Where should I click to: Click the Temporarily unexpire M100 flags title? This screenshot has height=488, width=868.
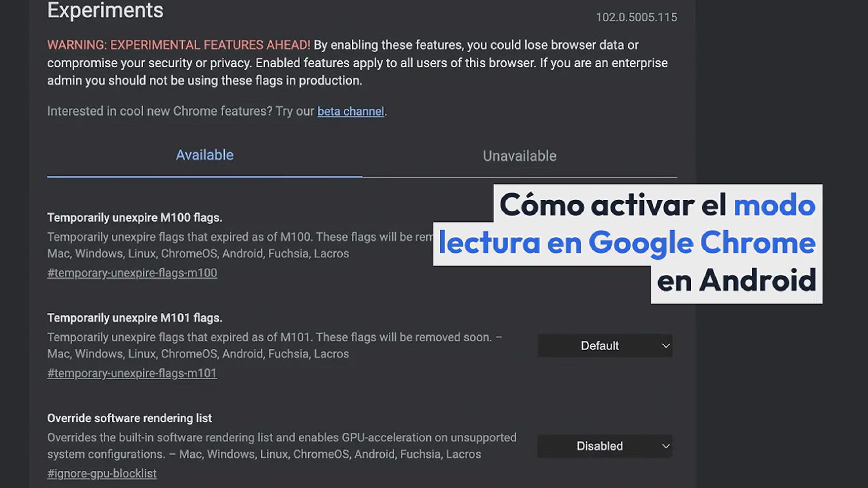pyautogui.click(x=134, y=218)
